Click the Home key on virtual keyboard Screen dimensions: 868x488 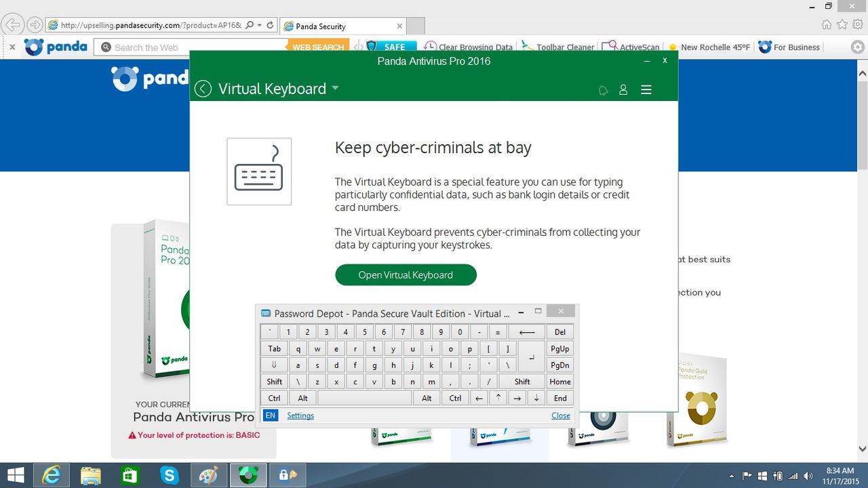[x=560, y=382]
